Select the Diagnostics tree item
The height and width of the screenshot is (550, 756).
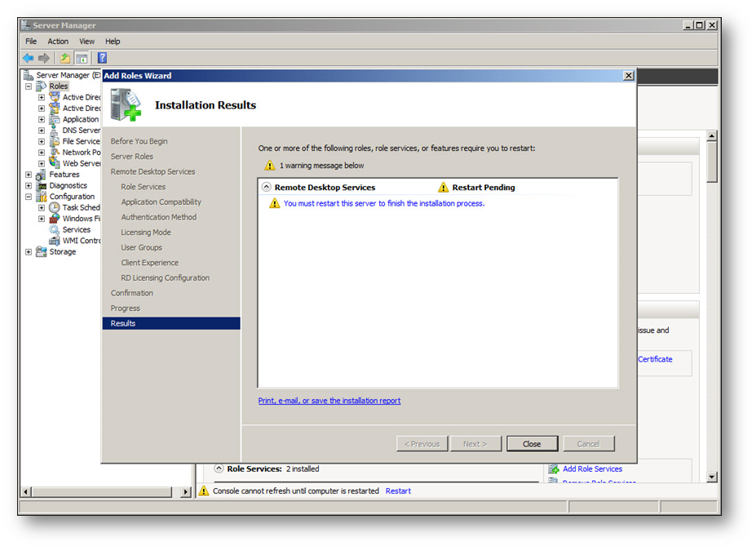(68, 185)
